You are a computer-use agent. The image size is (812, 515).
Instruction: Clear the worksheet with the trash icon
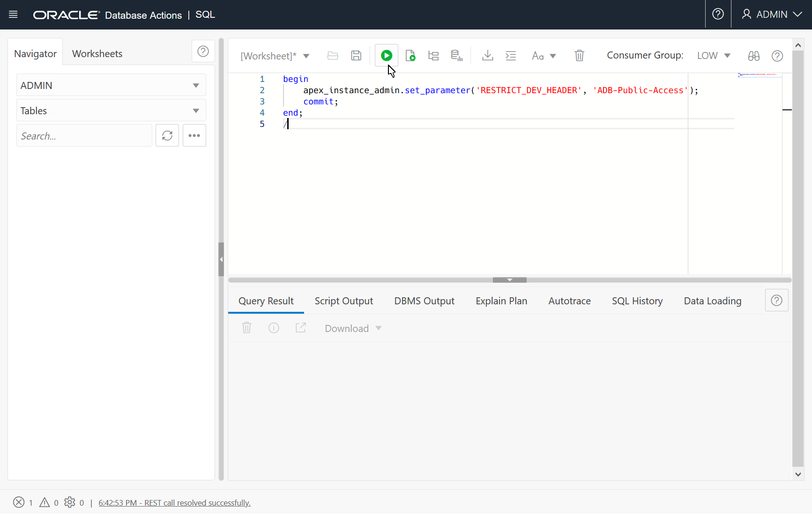coord(579,55)
